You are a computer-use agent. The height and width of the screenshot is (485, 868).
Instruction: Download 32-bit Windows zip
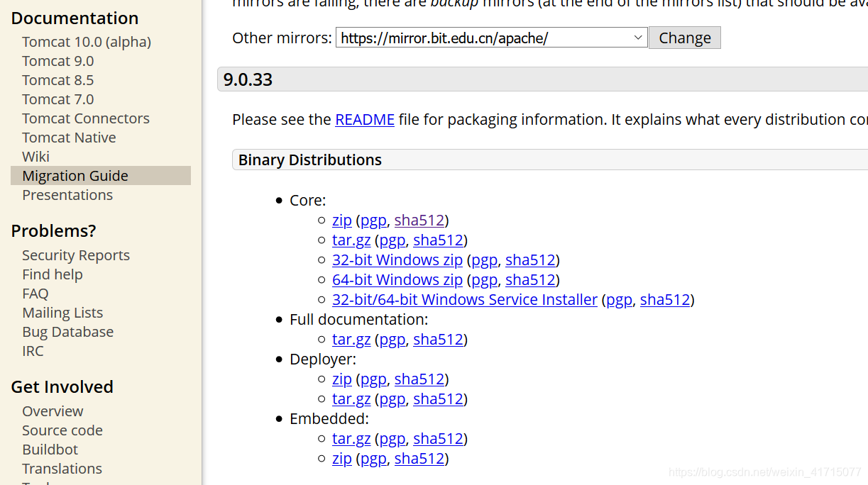(397, 260)
